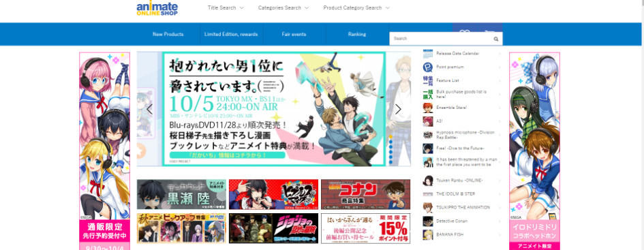The height and width of the screenshot is (250, 644).
Task: Open the Free! -Dive to the Future- link
Action: [460, 149]
